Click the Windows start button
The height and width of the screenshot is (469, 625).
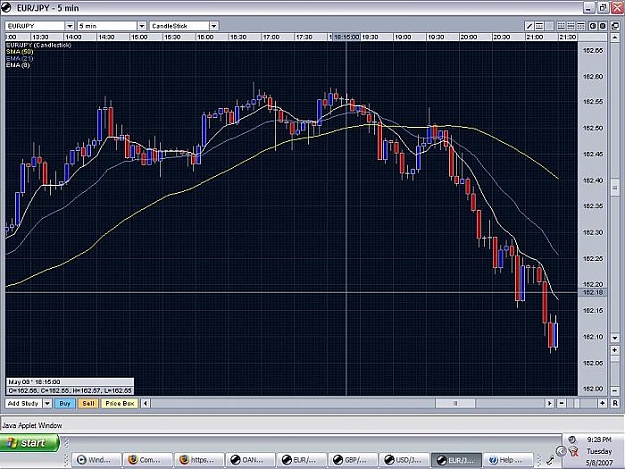29,443
